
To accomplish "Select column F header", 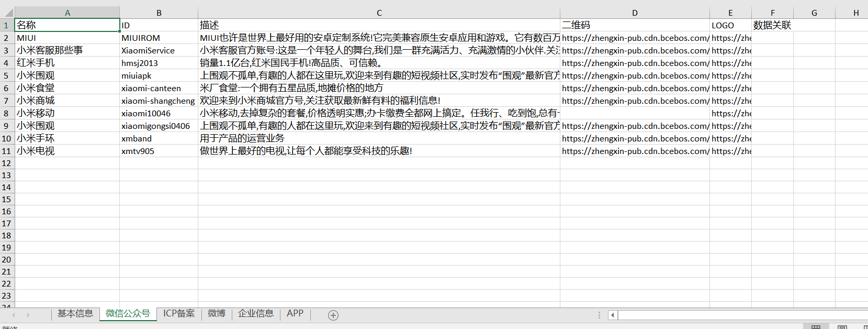I will point(772,13).
